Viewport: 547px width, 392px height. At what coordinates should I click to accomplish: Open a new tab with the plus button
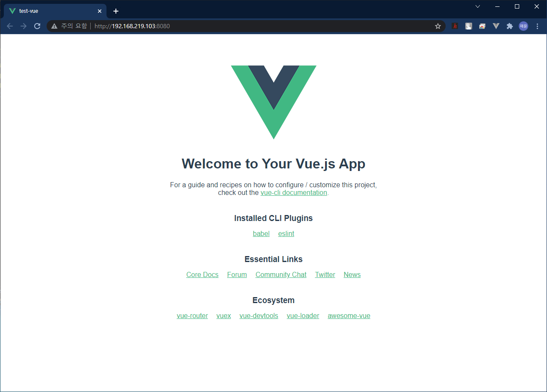[116, 11]
